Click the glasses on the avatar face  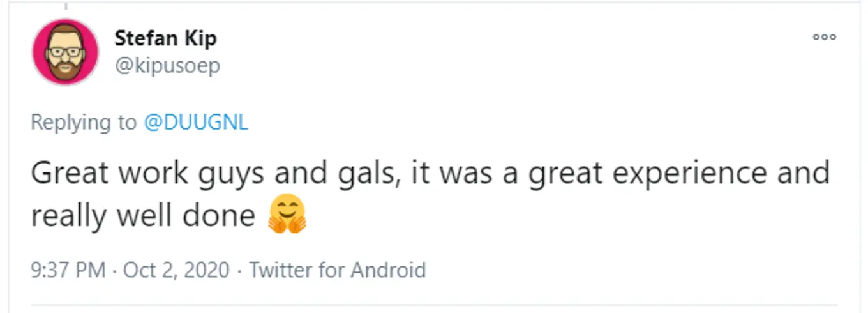point(65,49)
